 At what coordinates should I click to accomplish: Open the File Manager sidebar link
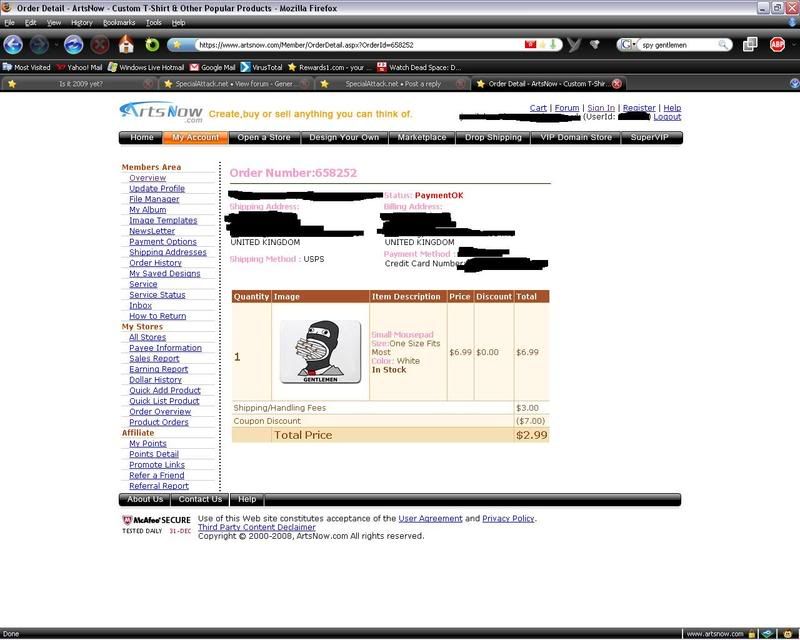[x=154, y=199]
